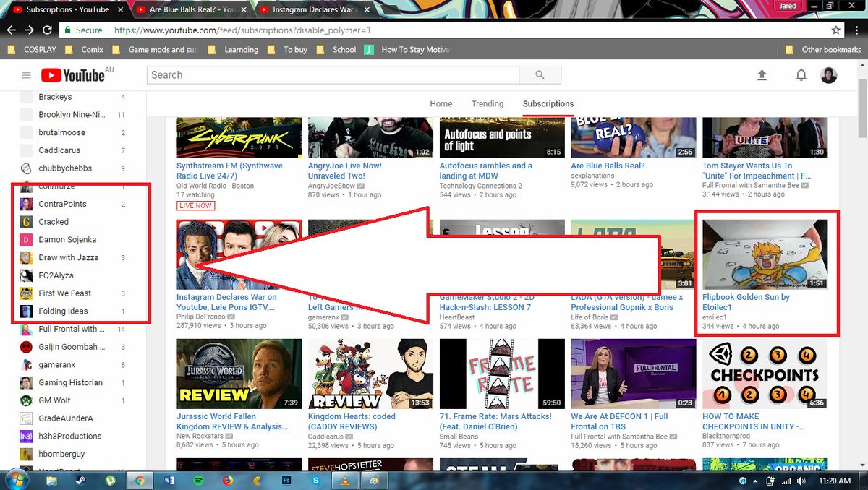Screen dimensions: 868x490
Task: Switch to the Instagram Declares War browser tab
Action: pos(315,10)
